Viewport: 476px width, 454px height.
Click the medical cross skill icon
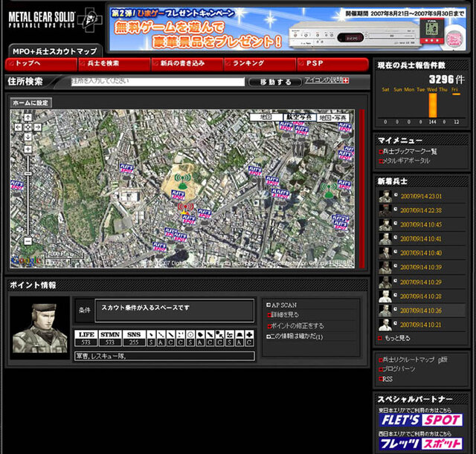(x=249, y=335)
